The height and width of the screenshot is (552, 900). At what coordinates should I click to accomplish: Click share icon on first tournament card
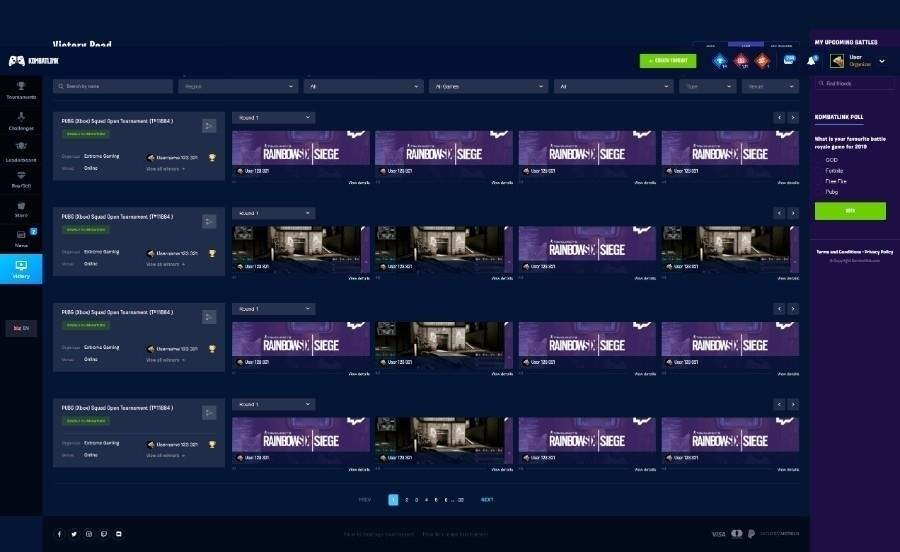209,126
